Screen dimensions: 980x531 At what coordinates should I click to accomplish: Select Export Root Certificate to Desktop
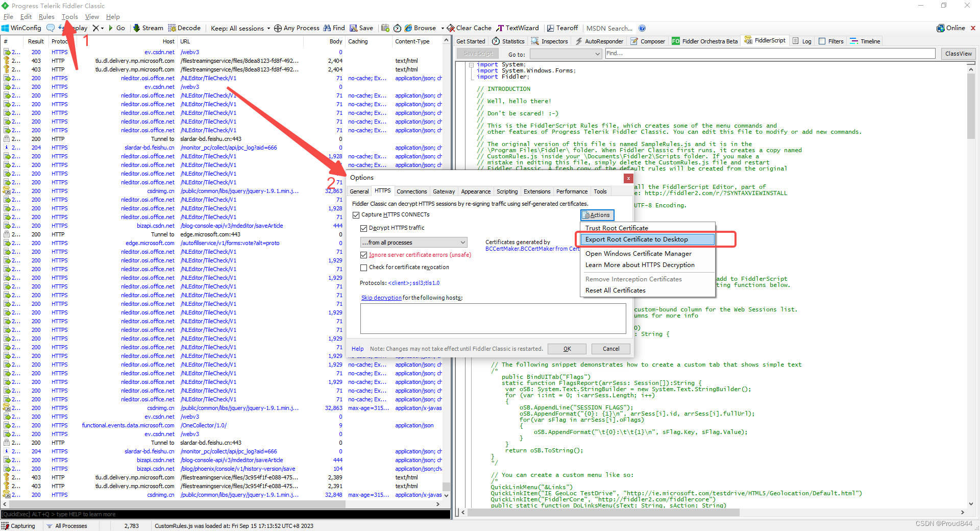(x=647, y=239)
